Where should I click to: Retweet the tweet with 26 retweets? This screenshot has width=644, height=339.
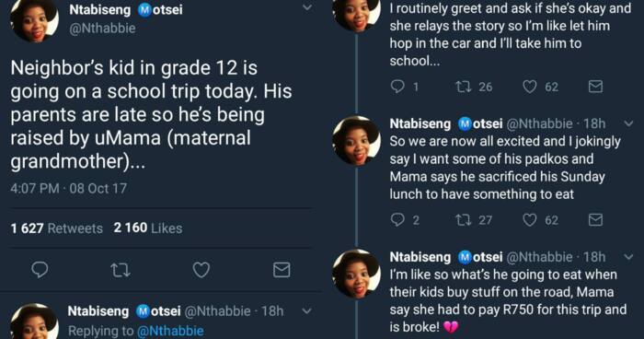pyautogui.click(x=464, y=87)
